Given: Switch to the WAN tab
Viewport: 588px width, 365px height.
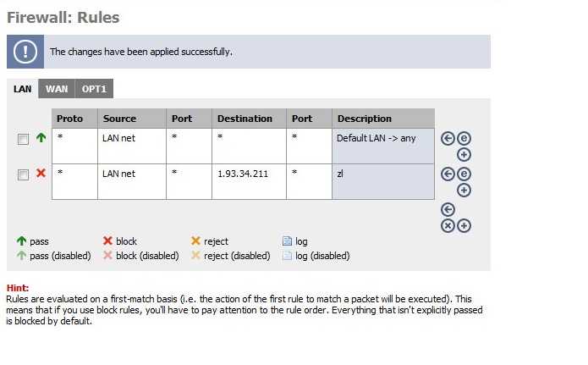Looking at the screenshot, I should click(57, 89).
